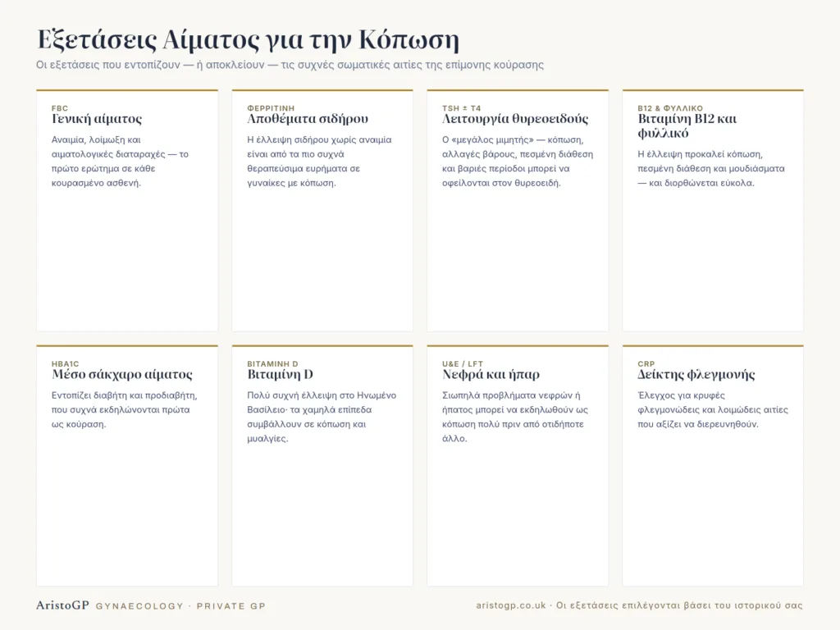This screenshot has height=630, width=840.
Task: Click the description starting "Εντοπίζει διαβήτη και προδιαβήτη"
Action: tap(125, 409)
